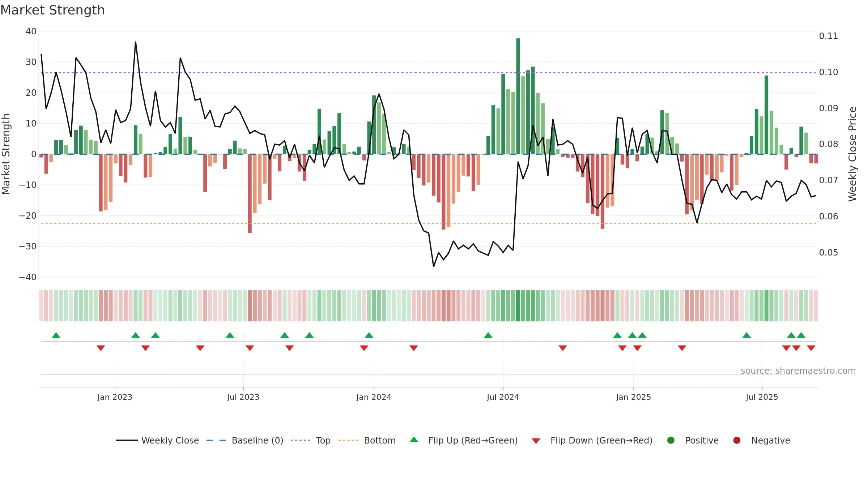Toggle the Top legend entry
The height and width of the screenshot is (488, 868).
(310, 440)
